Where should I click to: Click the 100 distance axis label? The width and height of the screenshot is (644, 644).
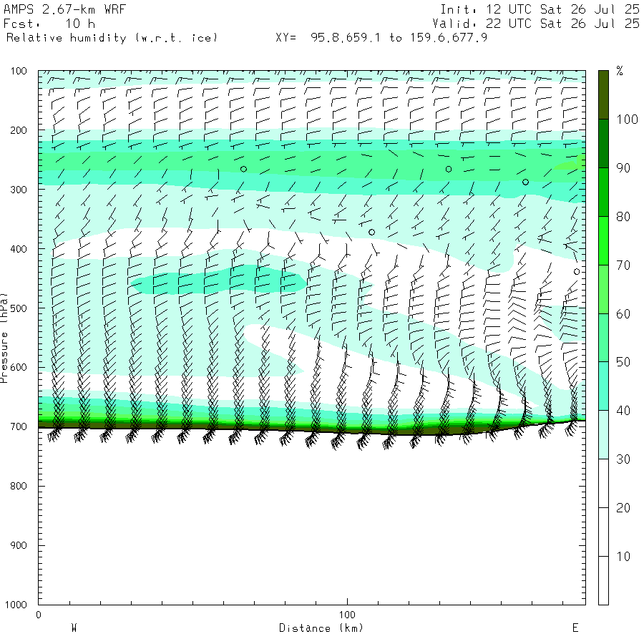(x=347, y=615)
